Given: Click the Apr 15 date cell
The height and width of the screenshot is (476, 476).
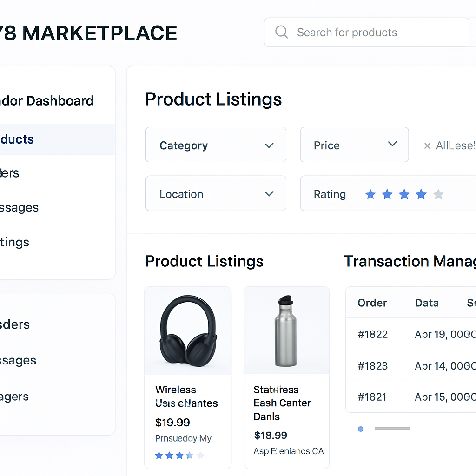Looking at the screenshot, I should pyautogui.click(x=445, y=397).
